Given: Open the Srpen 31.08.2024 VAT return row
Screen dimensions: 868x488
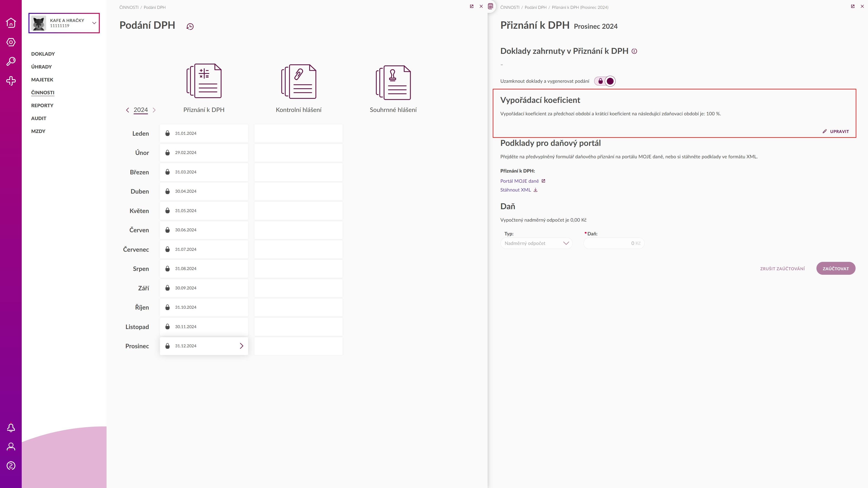Looking at the screenshot, I should [204, 269].
